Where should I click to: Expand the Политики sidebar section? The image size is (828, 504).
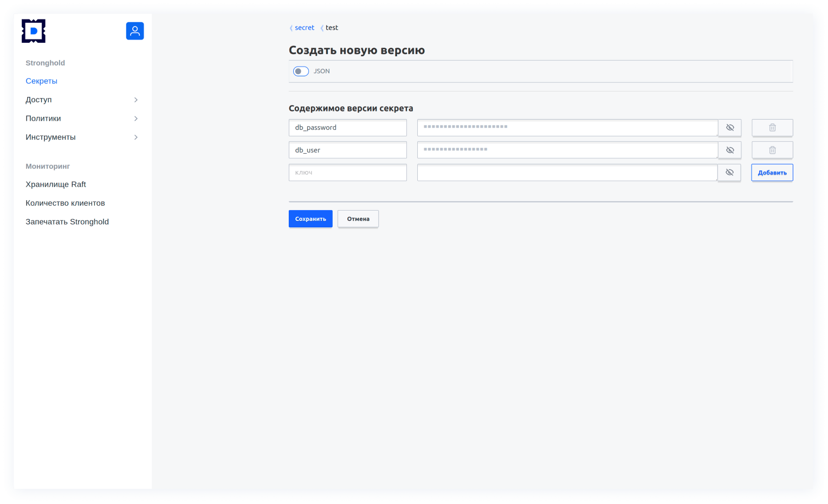135,119
